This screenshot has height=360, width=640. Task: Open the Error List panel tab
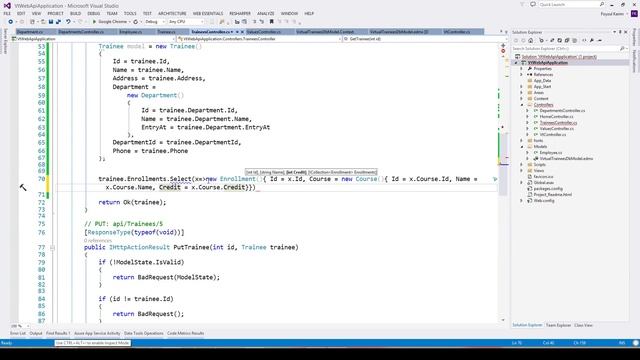point(18,333)
